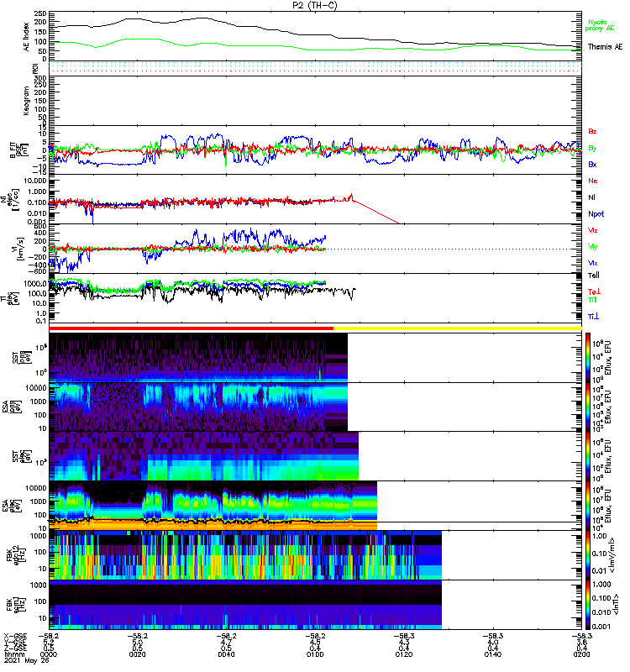This screenshot has width=630, height=672.
Task: Select the red Te perpendicular legend label
Action: click(x=594, y=291)
